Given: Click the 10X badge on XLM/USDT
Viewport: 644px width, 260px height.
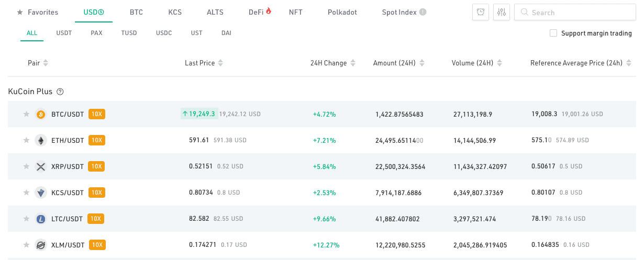Looking at the screenshot, I should tap(97, 245).
